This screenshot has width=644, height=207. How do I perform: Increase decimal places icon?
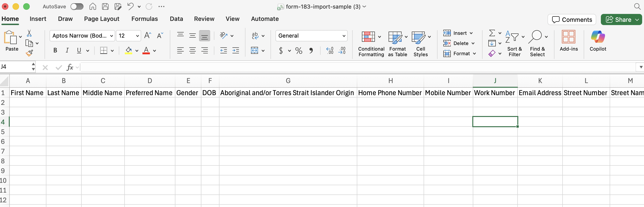(330, 51)
